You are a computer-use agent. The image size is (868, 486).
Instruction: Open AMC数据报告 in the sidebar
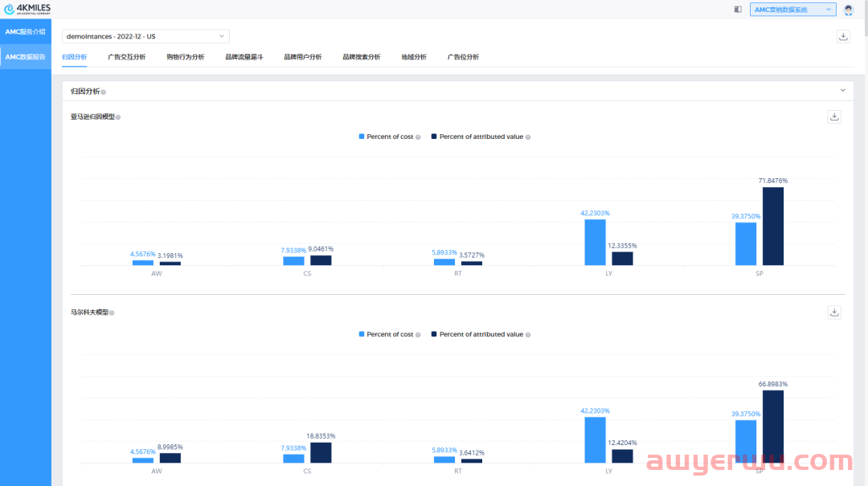click(26, 57)
